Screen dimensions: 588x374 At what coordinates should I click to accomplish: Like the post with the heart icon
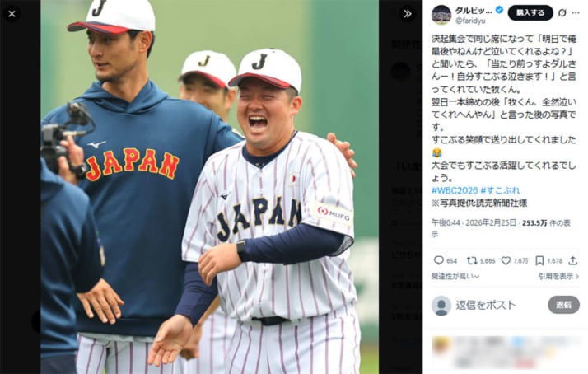[506, 260]
